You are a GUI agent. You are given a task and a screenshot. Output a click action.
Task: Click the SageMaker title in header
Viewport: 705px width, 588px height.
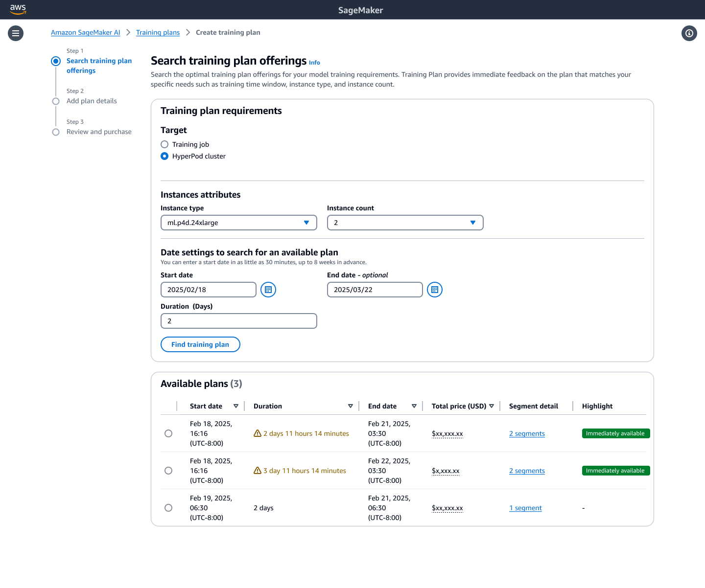coord(361,10)
